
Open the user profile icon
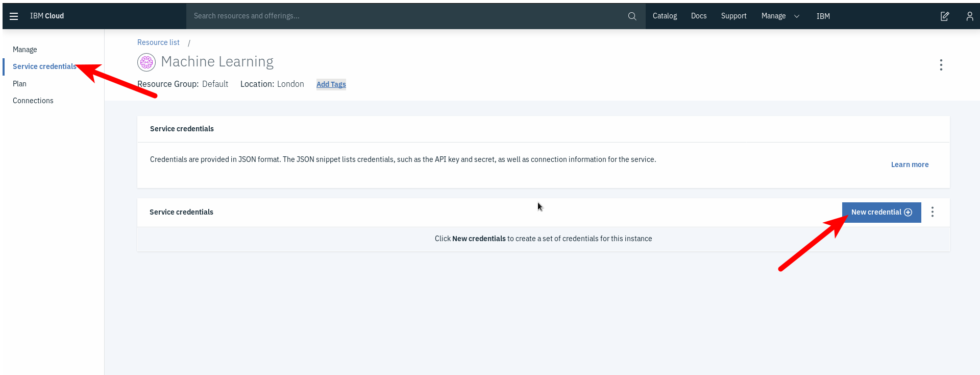(969, 16)
